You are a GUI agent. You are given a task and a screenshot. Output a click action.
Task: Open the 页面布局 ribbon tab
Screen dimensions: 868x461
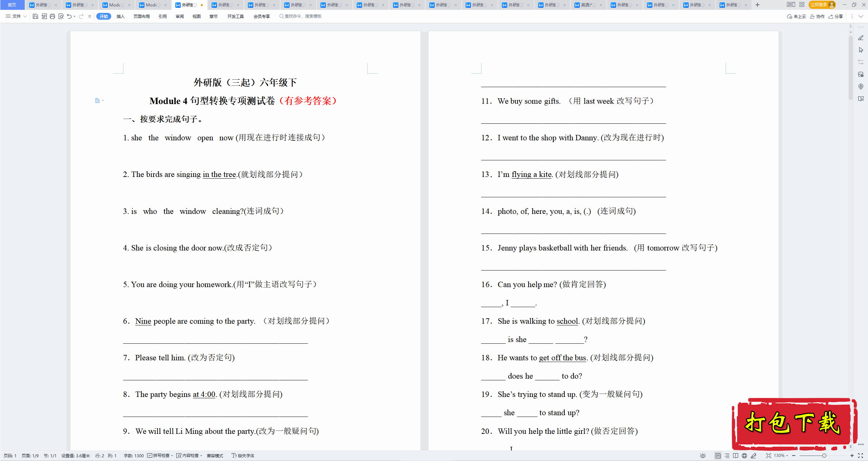(142, 16)
